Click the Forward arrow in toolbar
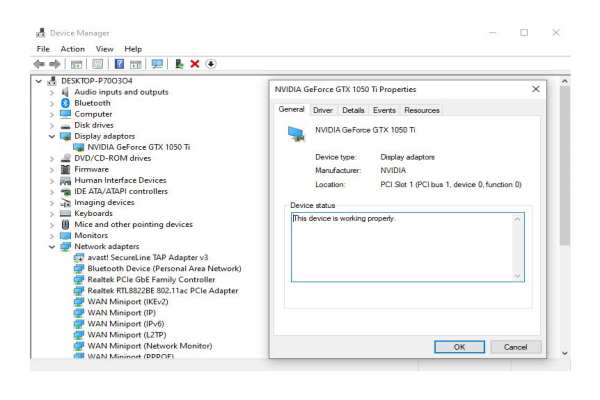This screenshot has height=400, width=600. (x=55, y=64)
